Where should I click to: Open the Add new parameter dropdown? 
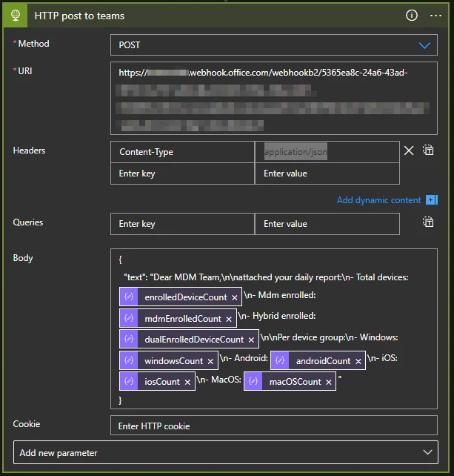tap(226, 452)
